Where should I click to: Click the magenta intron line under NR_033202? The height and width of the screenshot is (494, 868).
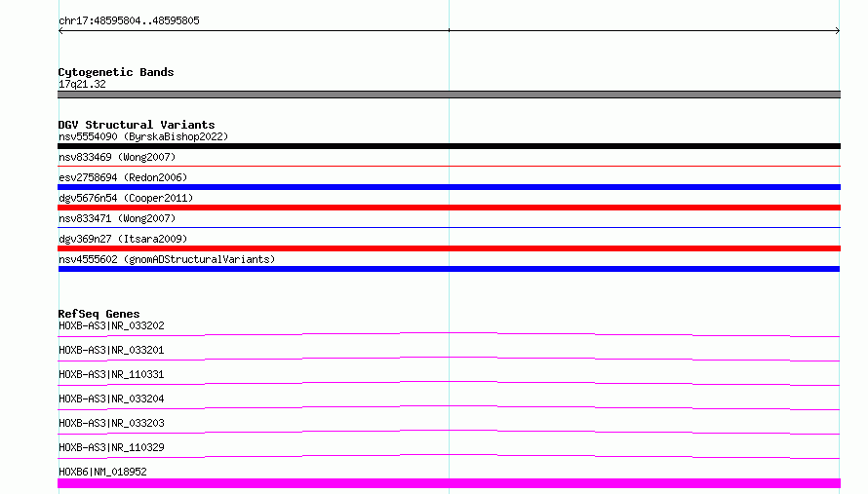click(449, 333)
